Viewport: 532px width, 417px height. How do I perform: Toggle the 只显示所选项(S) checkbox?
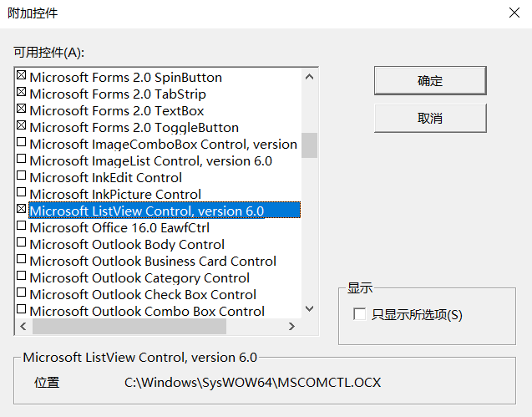359,314
